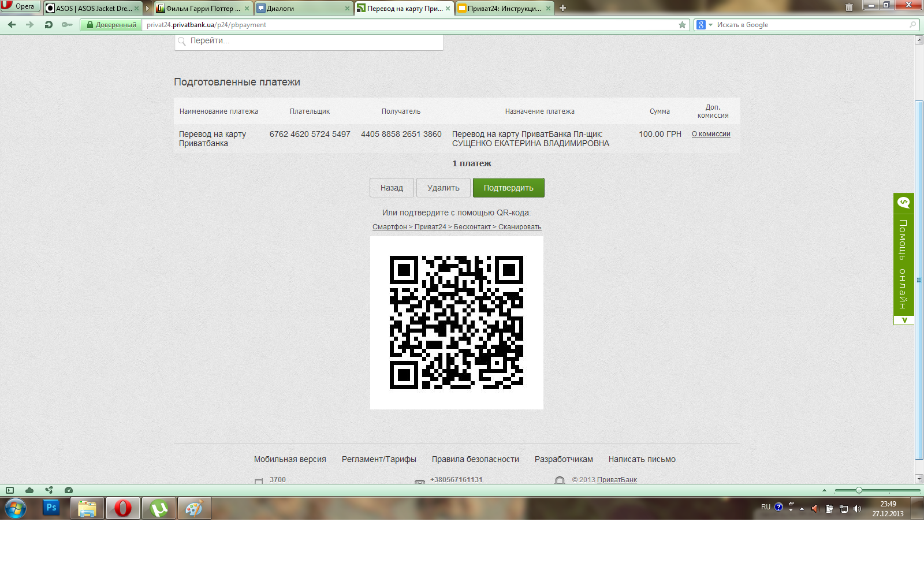Open the Написать письмо link
The image size is (924, 574).
pos(642,459)
